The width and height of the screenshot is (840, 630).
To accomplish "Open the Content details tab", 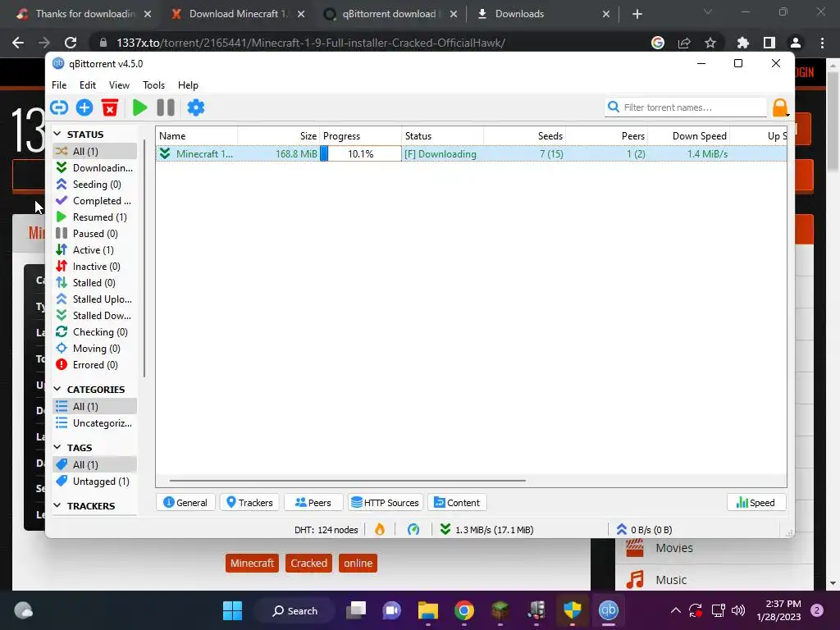I will coord(457,503).
